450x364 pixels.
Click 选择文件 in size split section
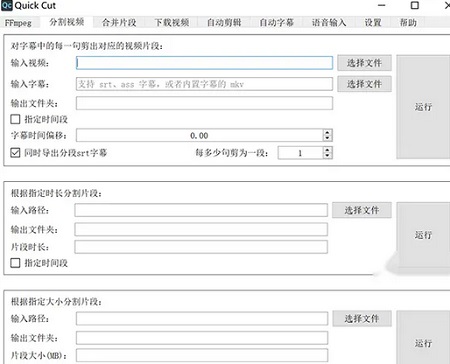362,319
